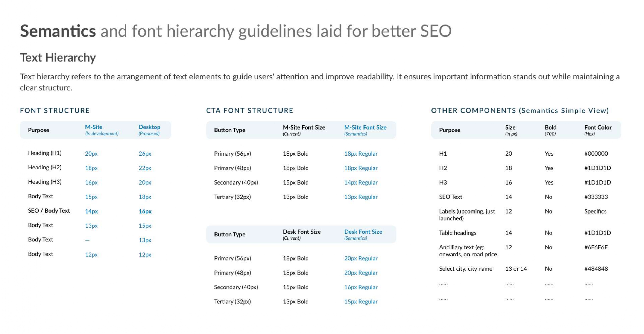Click the Desktop (Proposed) column header

click(149, 130)
